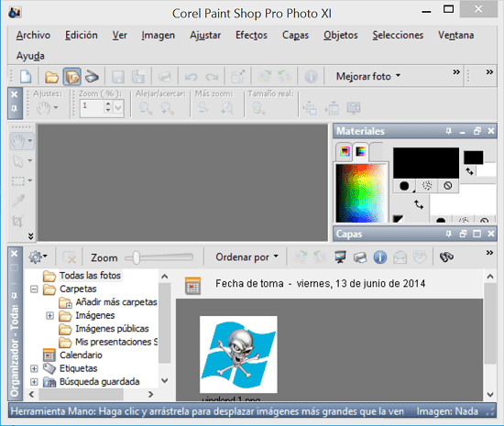The image size is (504, 426).
Task: Expand the Imágenes folder node
Action: [49, 315]
